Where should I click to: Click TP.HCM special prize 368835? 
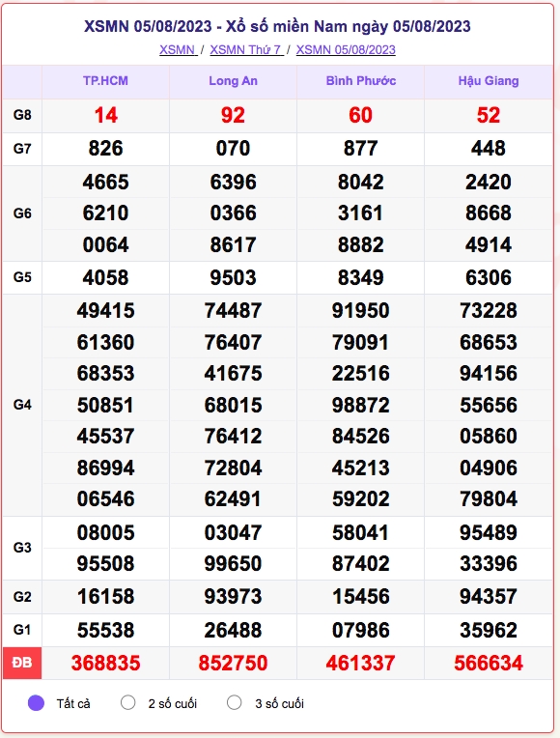click(x=105, y=664)
